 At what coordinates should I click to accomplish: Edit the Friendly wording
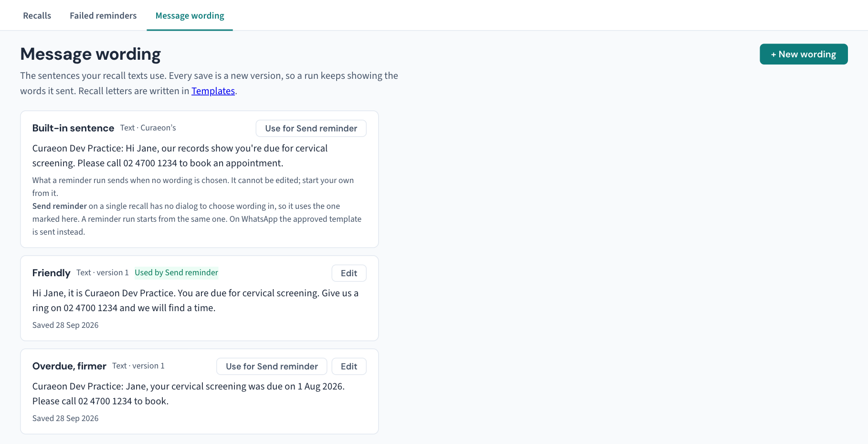pyautogui.click(x=349, y=273)
